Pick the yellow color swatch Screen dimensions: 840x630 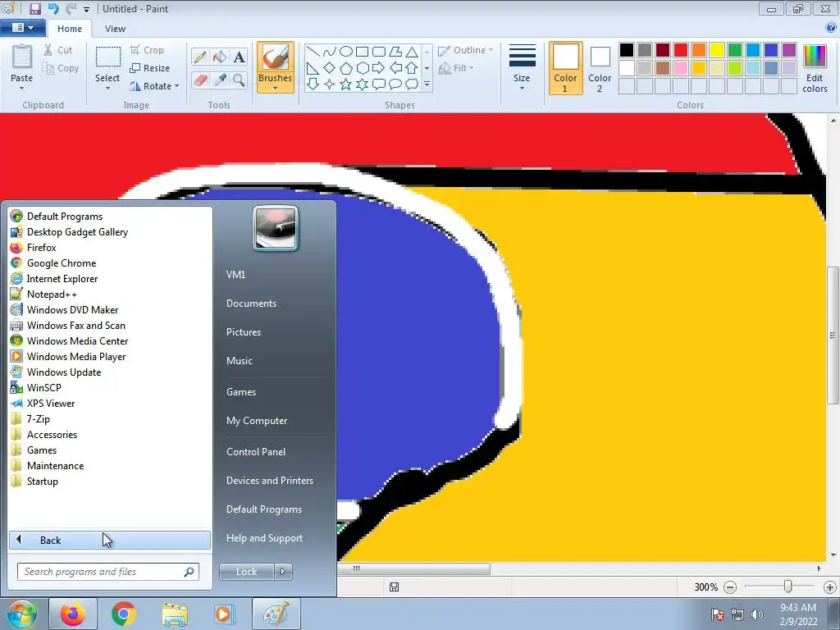click(717, 50)
